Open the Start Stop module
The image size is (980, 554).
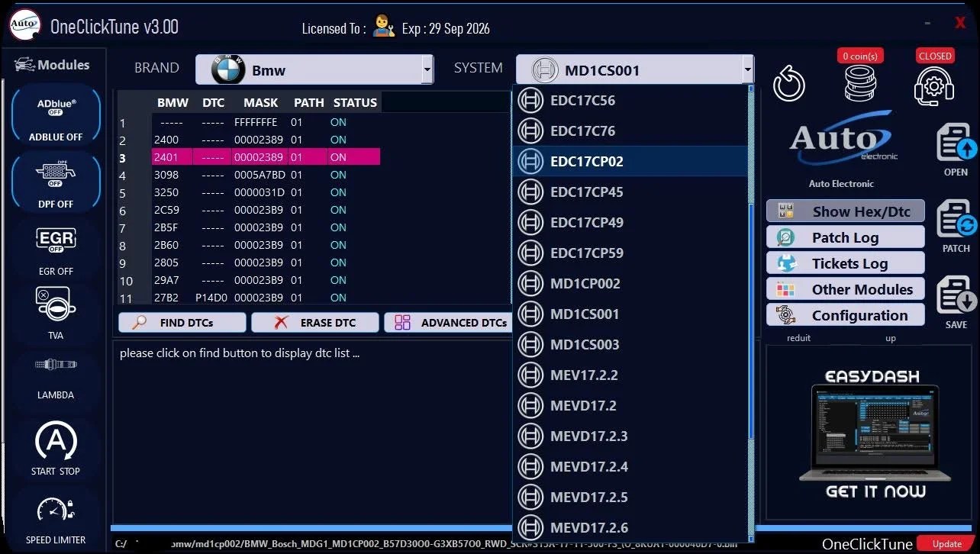[x=55, y=449]
